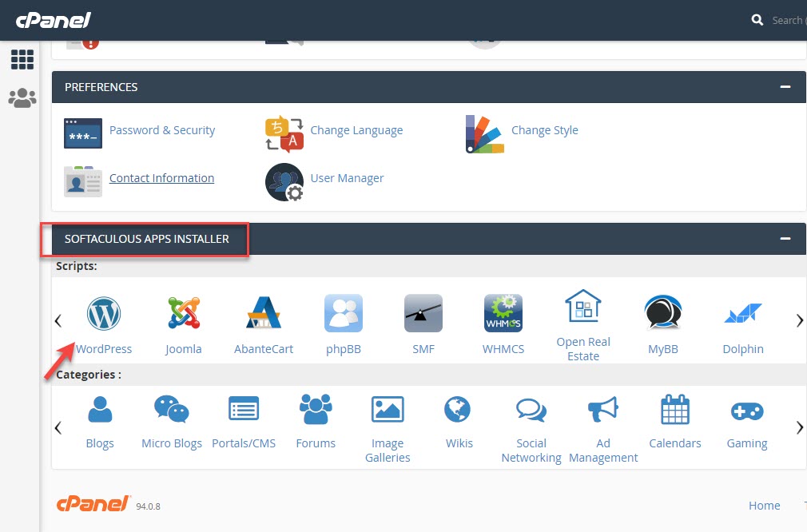The width and height of the screenshot is (807, 532).
Task: Show previous categories with left arrow
Action: (58, 427)
